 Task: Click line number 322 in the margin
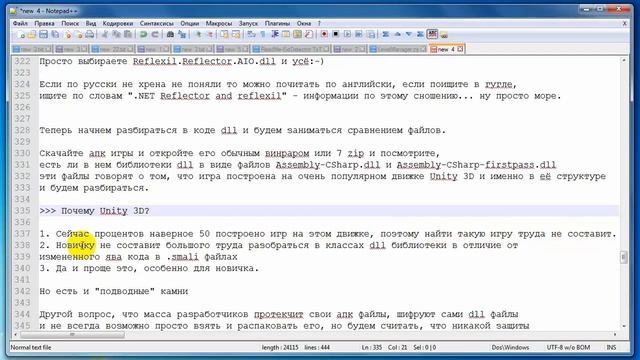coord(22,62)
